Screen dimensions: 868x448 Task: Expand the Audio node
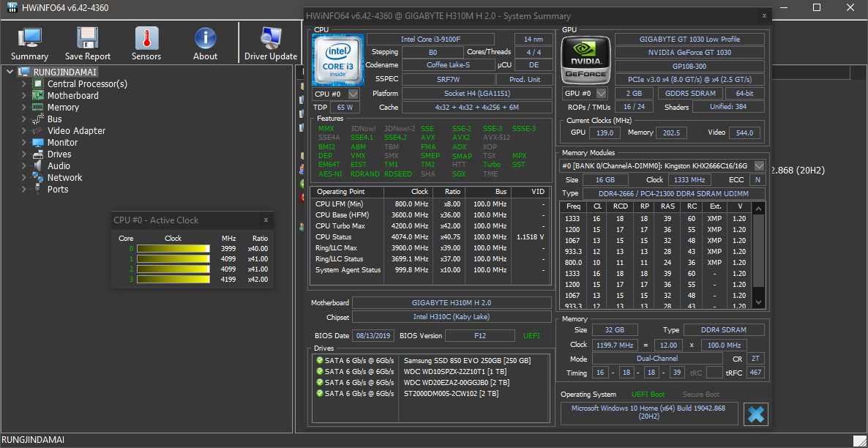[x=24, y=165]
